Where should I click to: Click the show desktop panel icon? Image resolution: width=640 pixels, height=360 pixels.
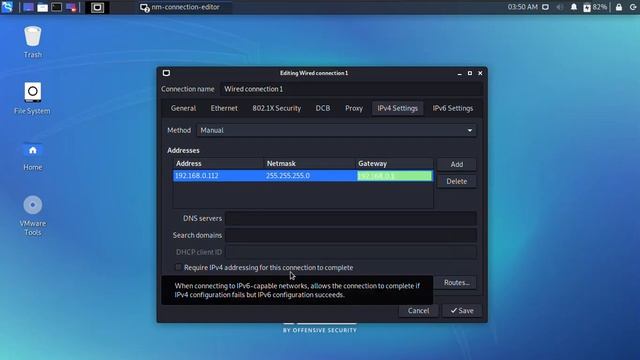(x=28, y=7)
